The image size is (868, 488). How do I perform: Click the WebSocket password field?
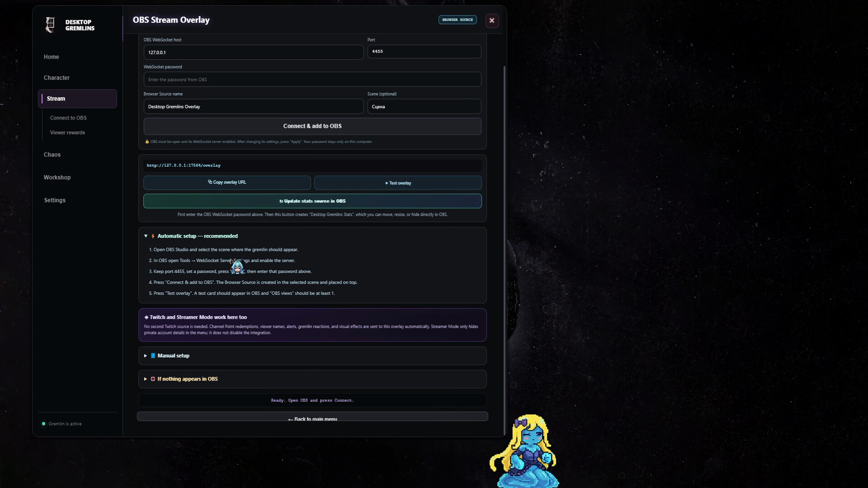click(312, 80)
